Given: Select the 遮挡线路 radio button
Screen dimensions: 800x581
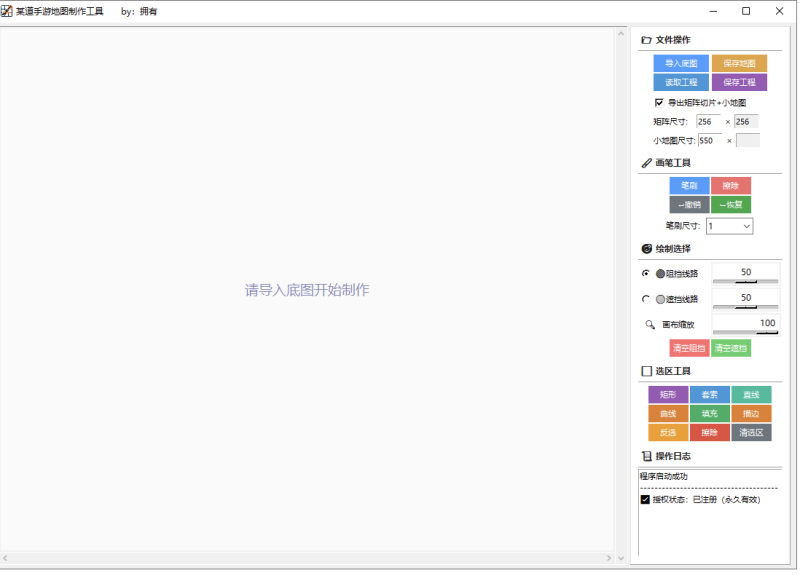Looking at the screenshot, I should [x=646, y=299].
